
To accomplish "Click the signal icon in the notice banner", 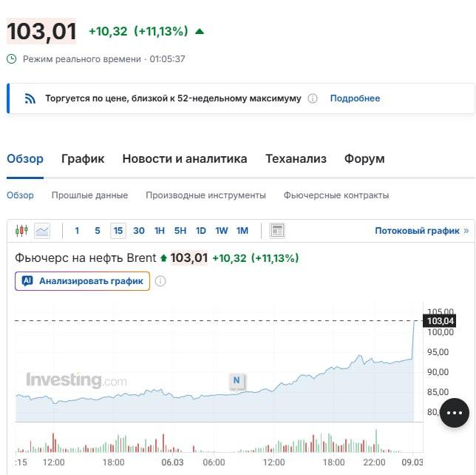I will coord(30,98).
